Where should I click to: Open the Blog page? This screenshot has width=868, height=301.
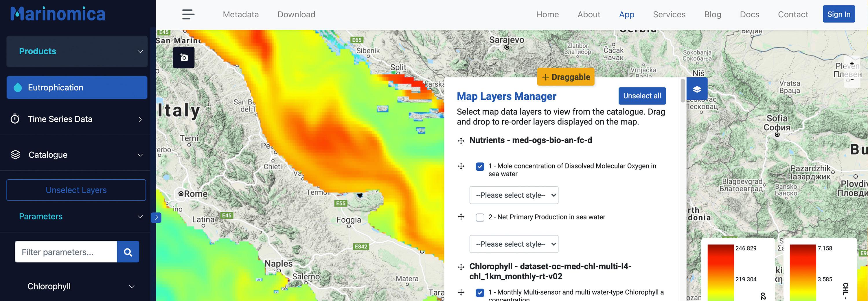[713, 14]
